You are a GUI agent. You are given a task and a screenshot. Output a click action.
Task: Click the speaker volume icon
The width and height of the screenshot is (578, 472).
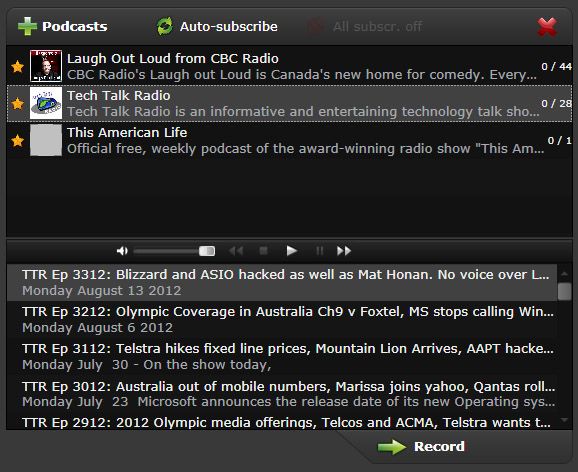click(122, 251)
